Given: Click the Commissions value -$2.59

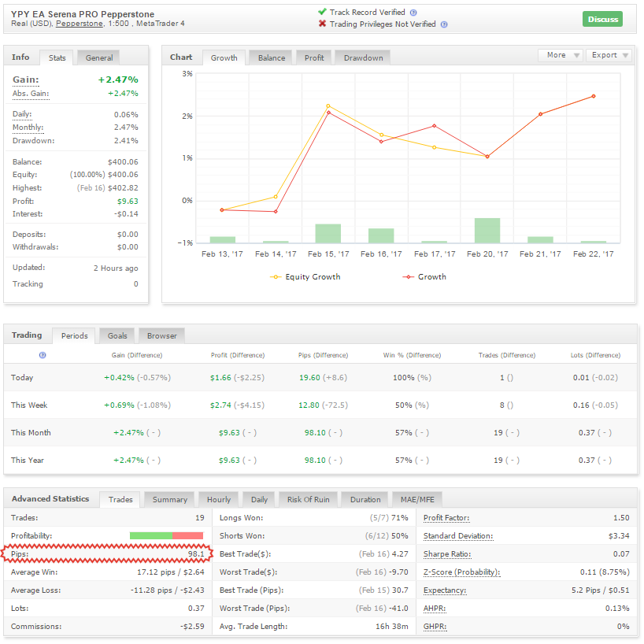Looking at the screenshot, I should 192,627.
